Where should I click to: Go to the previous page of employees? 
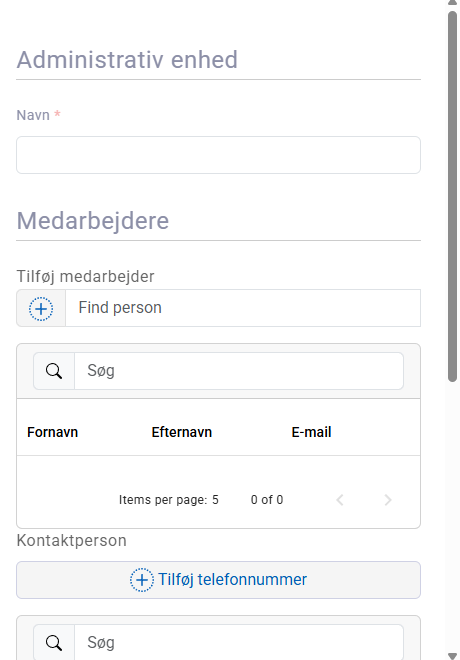pos(340,500)
